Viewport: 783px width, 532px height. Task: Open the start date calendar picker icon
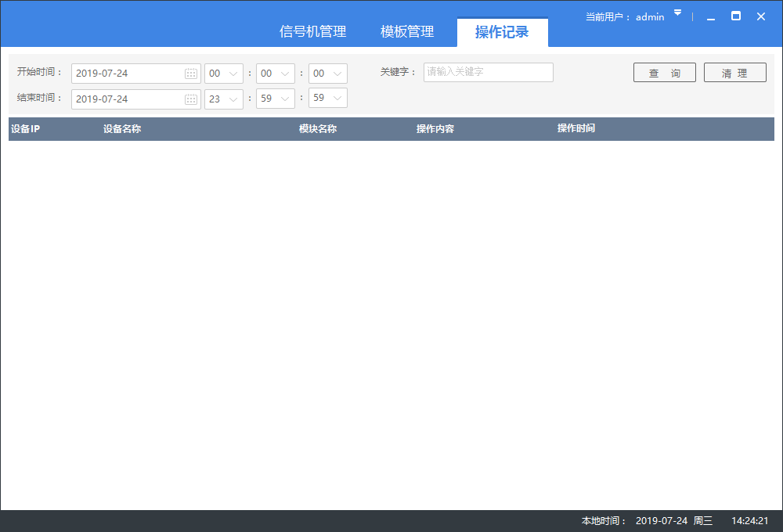(x=191, y=74)
